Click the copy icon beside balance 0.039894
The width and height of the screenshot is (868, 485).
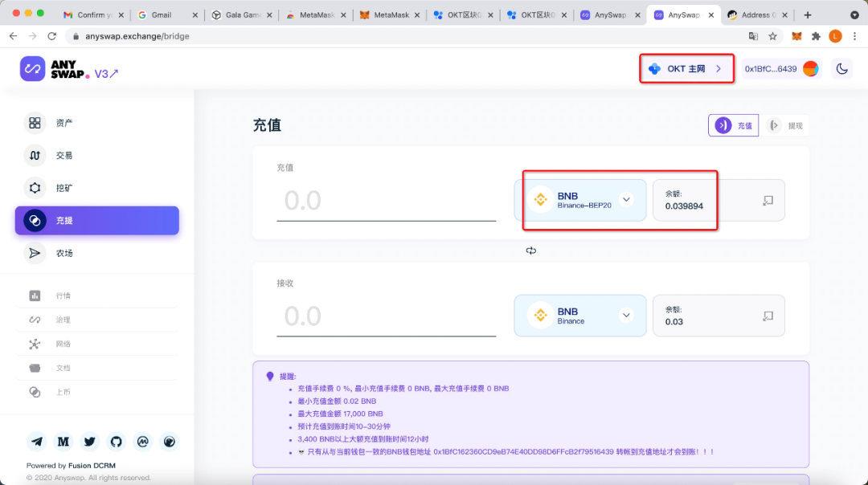pos(768,200)
